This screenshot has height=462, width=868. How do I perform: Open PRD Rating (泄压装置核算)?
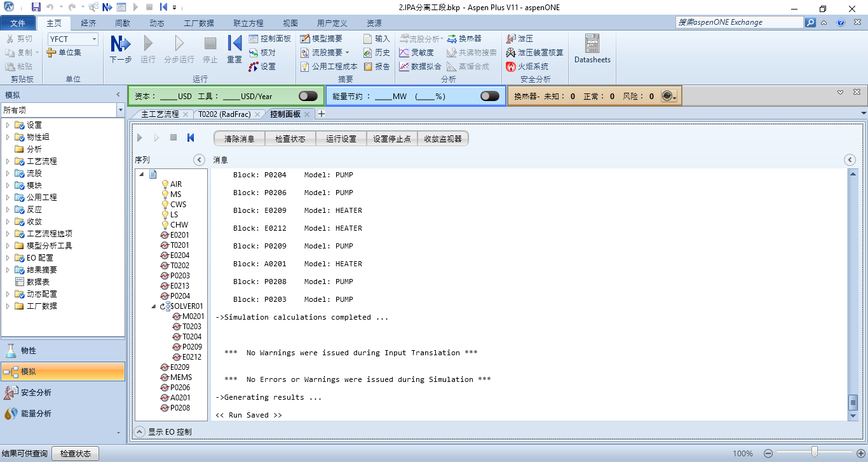coord(534,53)
